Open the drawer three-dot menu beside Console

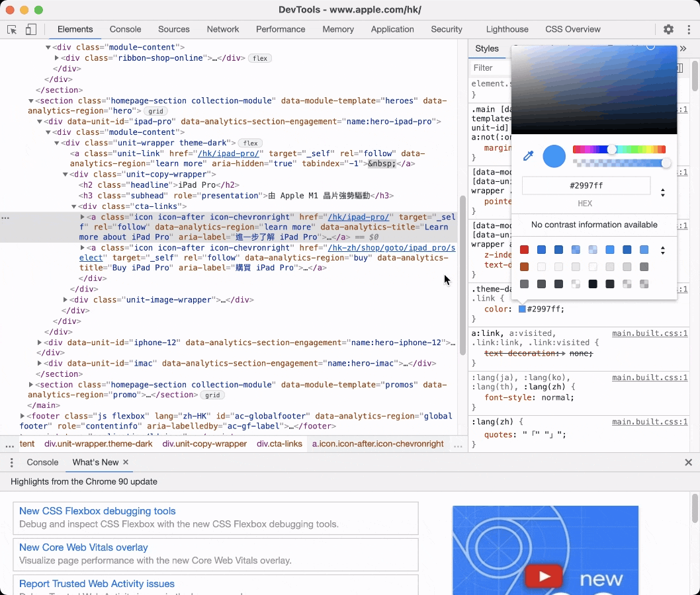[11, 463]
